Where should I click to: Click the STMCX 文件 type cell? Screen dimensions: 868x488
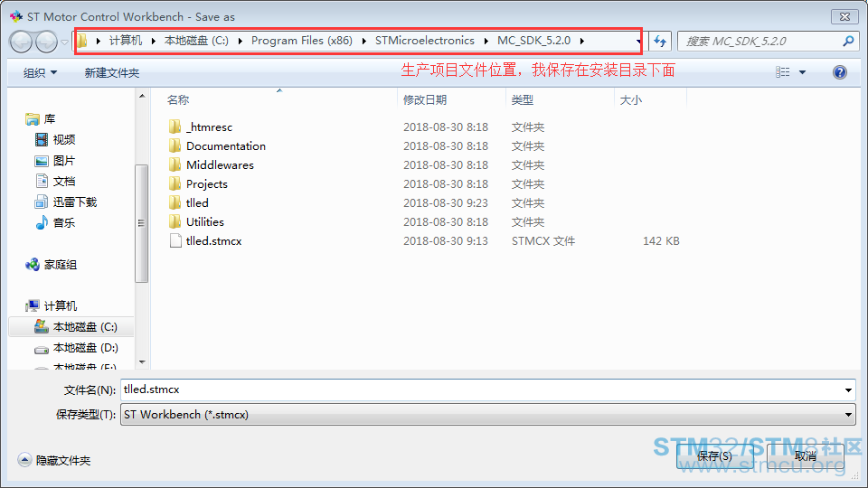point(543,240)
